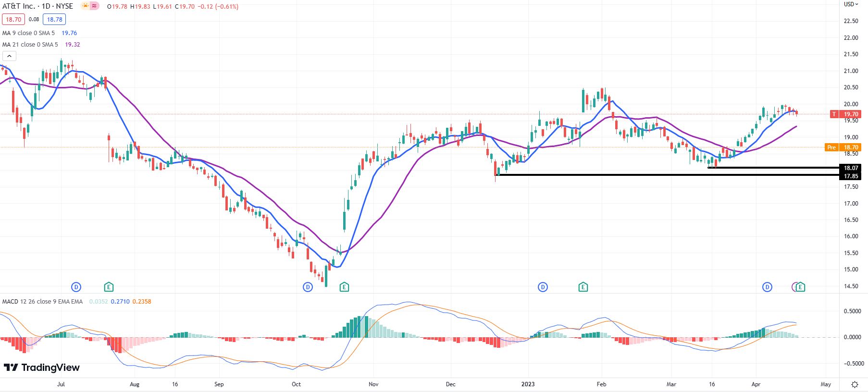Click the 22.50 price axis label
Image resolution: width=868 pixels, height=392 pixels.
tap(851, 21)
